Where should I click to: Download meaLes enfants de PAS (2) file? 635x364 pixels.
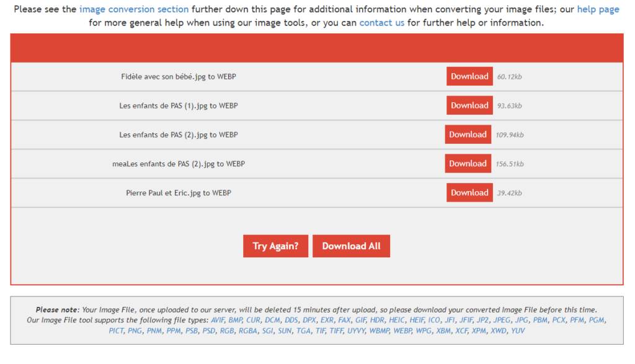click(x=468, y=164)
